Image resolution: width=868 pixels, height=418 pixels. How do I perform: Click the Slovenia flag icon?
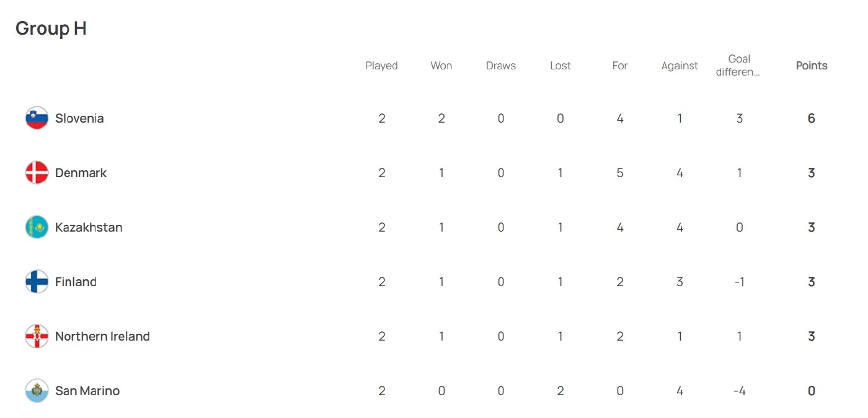37,118
